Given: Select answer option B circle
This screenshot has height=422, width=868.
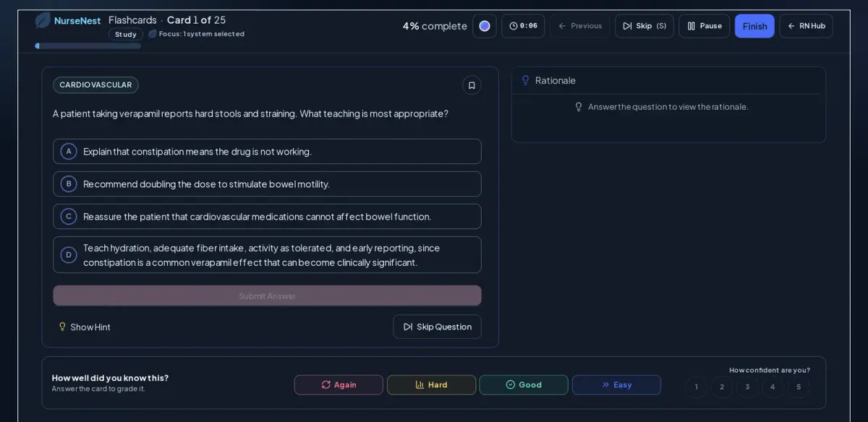Looking at the screenshot, I should (x=69, y=184).
